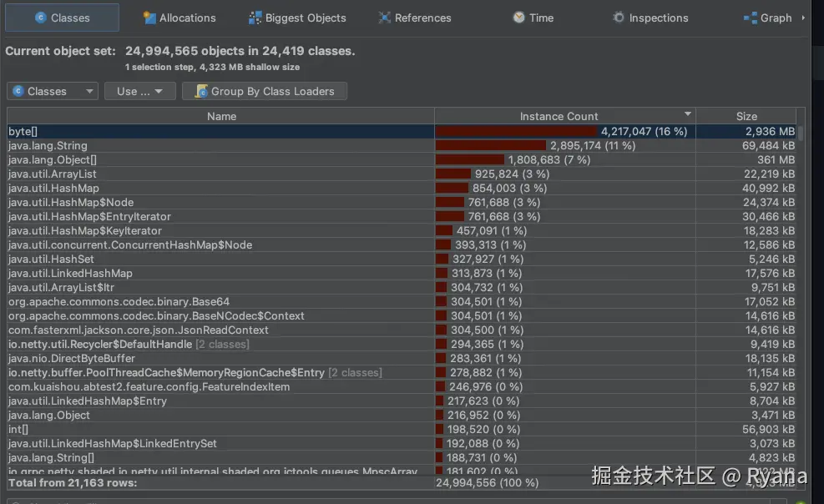Image resolution: width=824 pixels, height=504 pixels.
Task: Select the HashMap$KeyIterator row
Action: (x=402, y=230)
